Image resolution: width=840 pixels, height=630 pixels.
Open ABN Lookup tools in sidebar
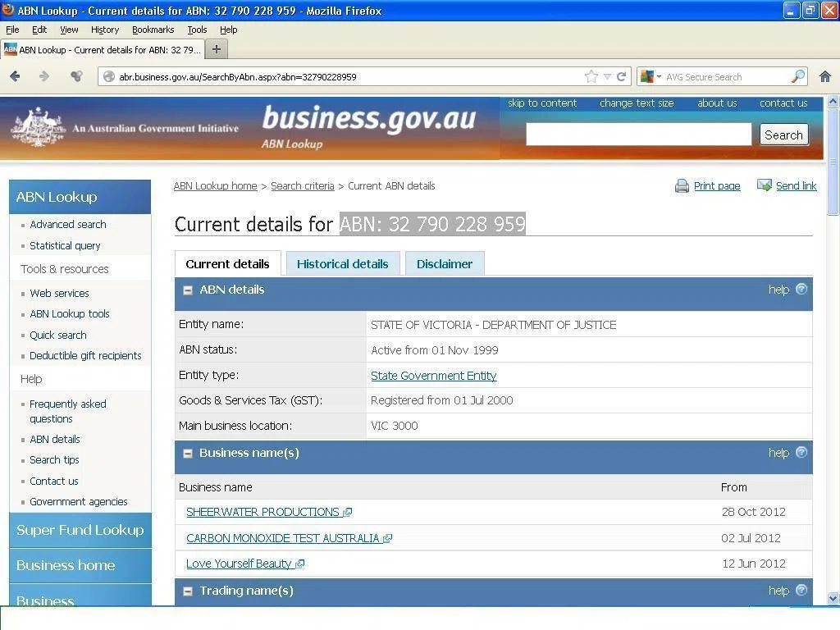(70, 314)
